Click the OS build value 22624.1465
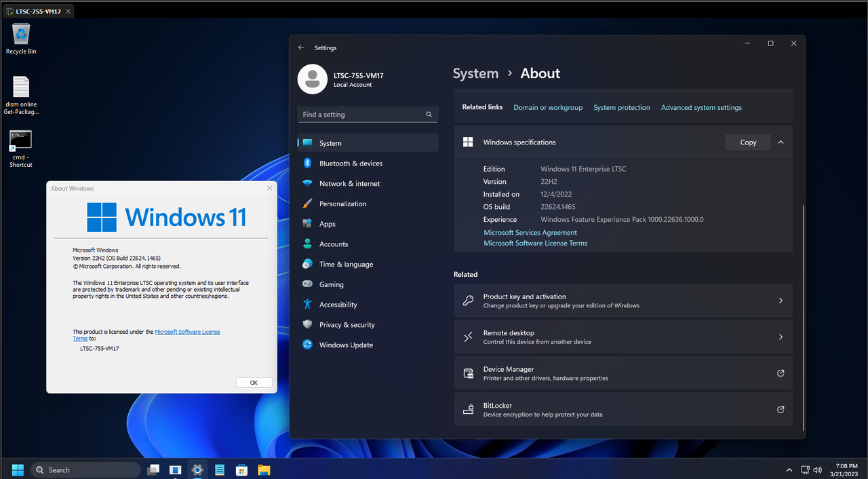 (x=559, y=207)
